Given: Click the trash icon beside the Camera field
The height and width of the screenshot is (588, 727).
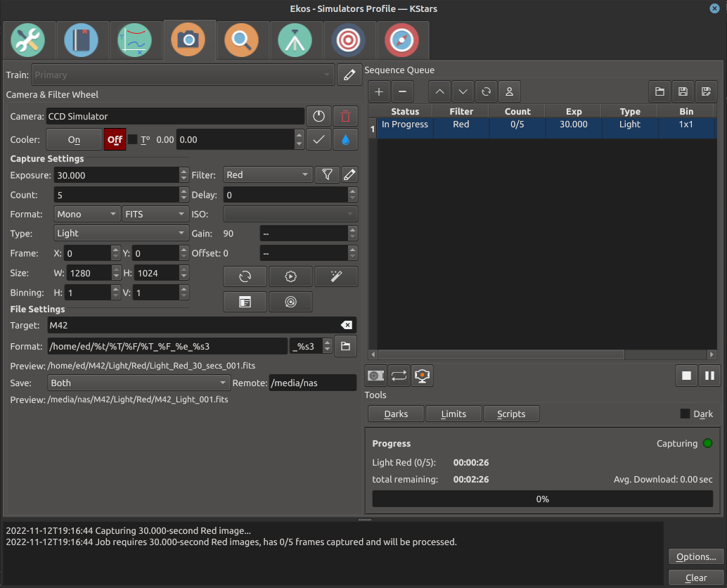Looking at the screenshot, I should point(345,115).
